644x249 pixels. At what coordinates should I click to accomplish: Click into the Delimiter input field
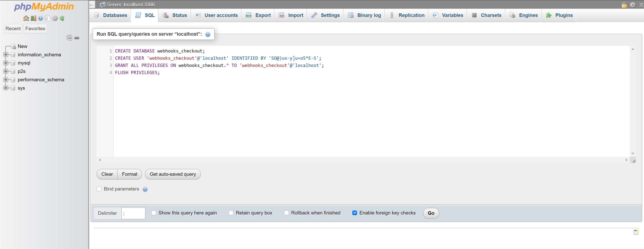pyautogui.click(x=133, y=213)
